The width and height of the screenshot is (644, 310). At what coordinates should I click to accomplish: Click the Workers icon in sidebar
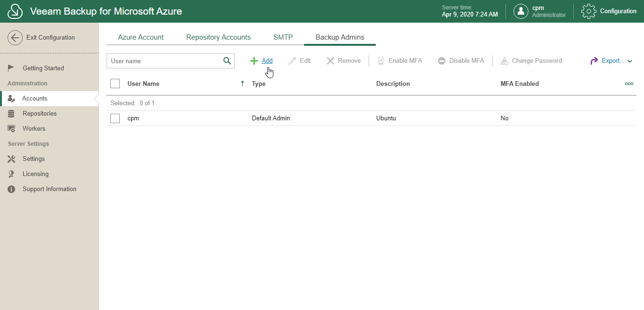[11, 128]
